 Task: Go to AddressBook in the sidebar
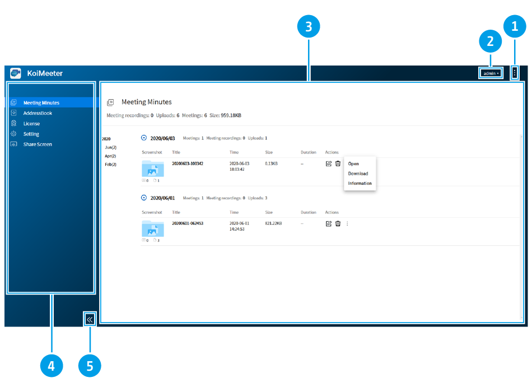(38, 113)
